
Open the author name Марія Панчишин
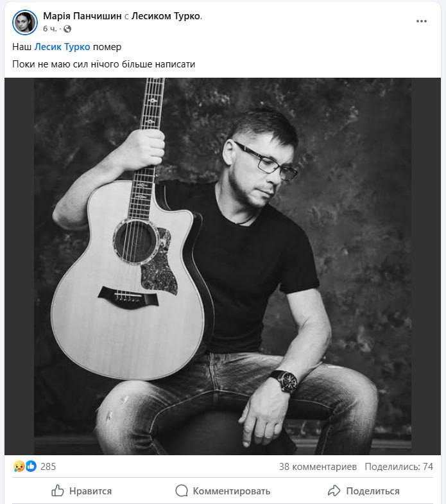82,16
